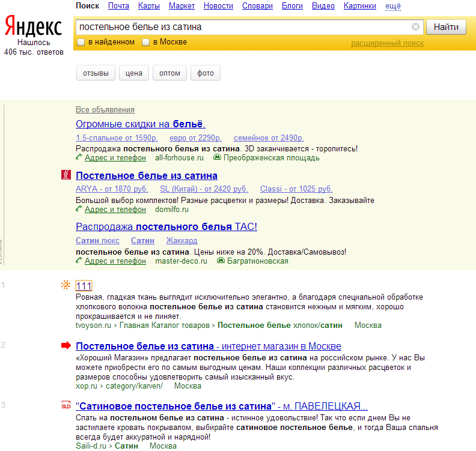The height and width of the screenshot is (451, 476).
Task: Open the result 'Сатиновое постельное белье из сатина'
Action: click(x=222, y=406)
